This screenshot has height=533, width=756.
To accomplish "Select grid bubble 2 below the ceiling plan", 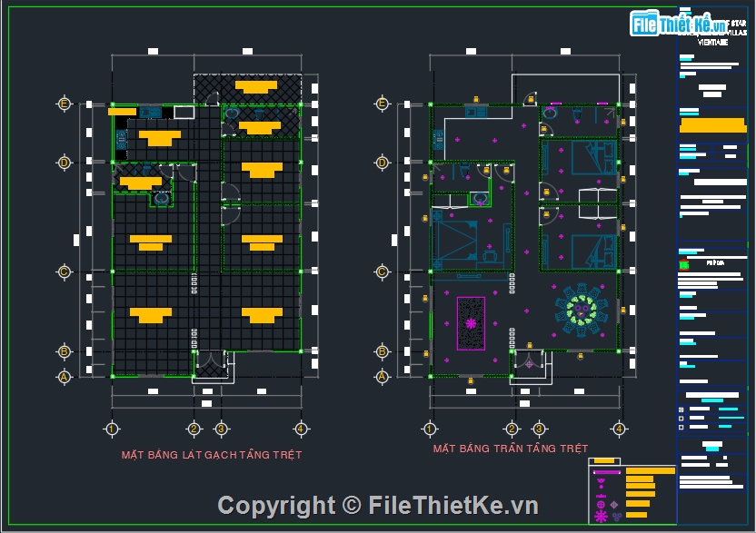I will (512, 429).
